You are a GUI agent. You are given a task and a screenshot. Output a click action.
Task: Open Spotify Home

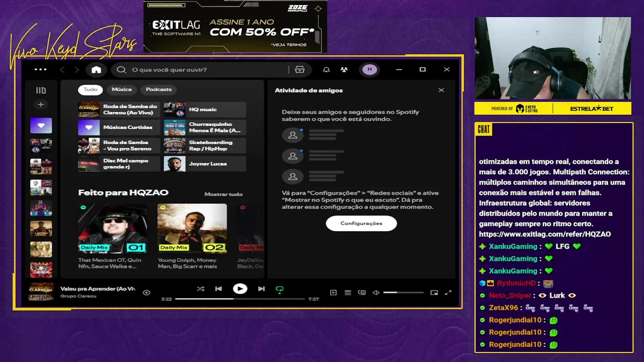(x=96, y=69)
